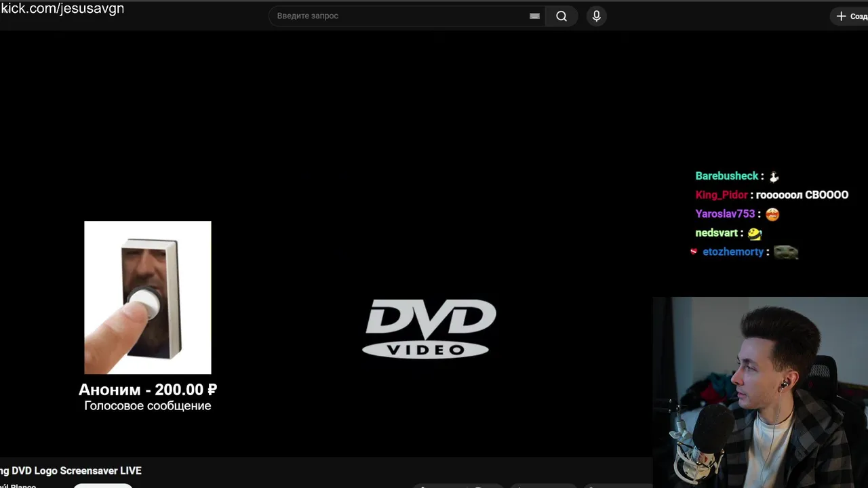Click the kick.com/jesusavgn overlay text
The height and width of the screenshot is (488, 868).
pyautogui.click(x=62, y=9)
